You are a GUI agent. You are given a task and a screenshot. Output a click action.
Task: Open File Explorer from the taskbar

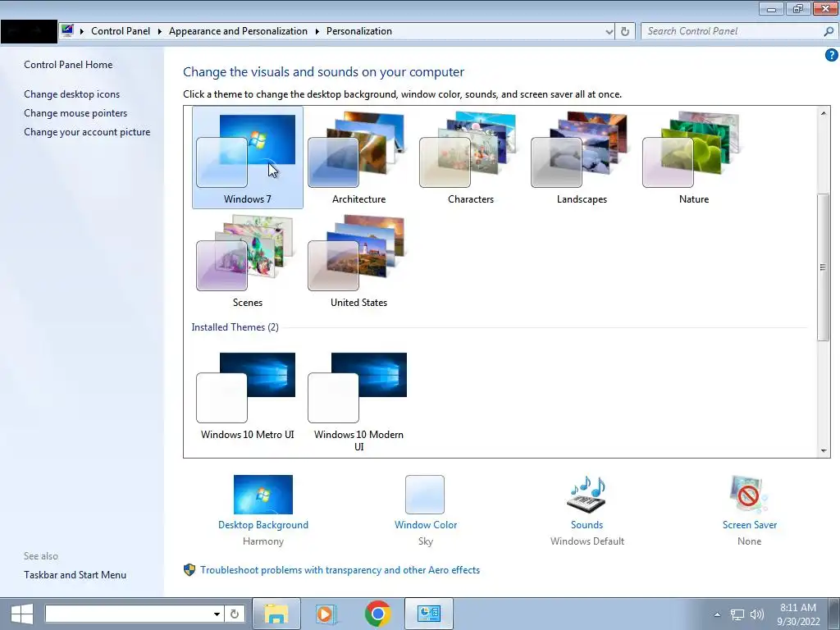click(x=276, y=614)
